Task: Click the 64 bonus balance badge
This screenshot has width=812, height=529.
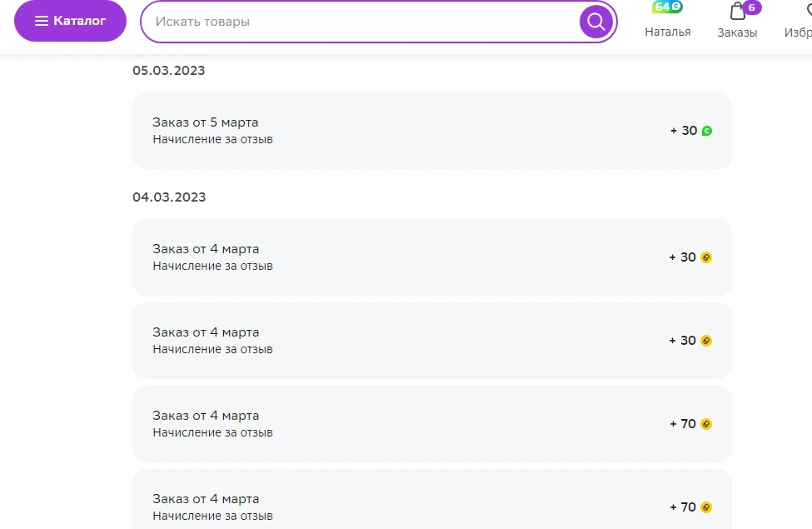Action: pyautogui.click(x=667, y=7)
